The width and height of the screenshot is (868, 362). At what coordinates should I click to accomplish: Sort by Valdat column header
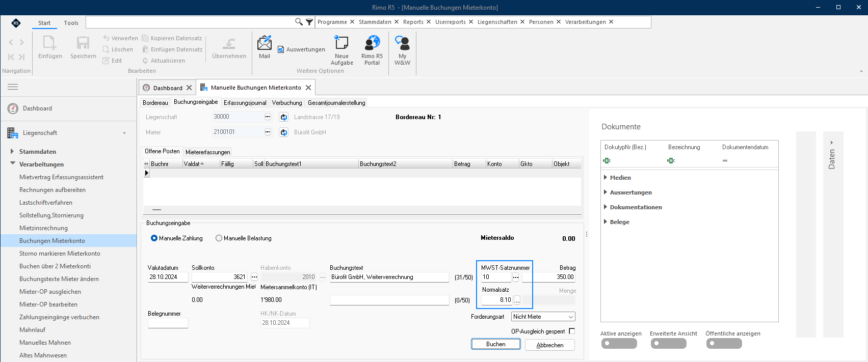(x=201, y=164)
